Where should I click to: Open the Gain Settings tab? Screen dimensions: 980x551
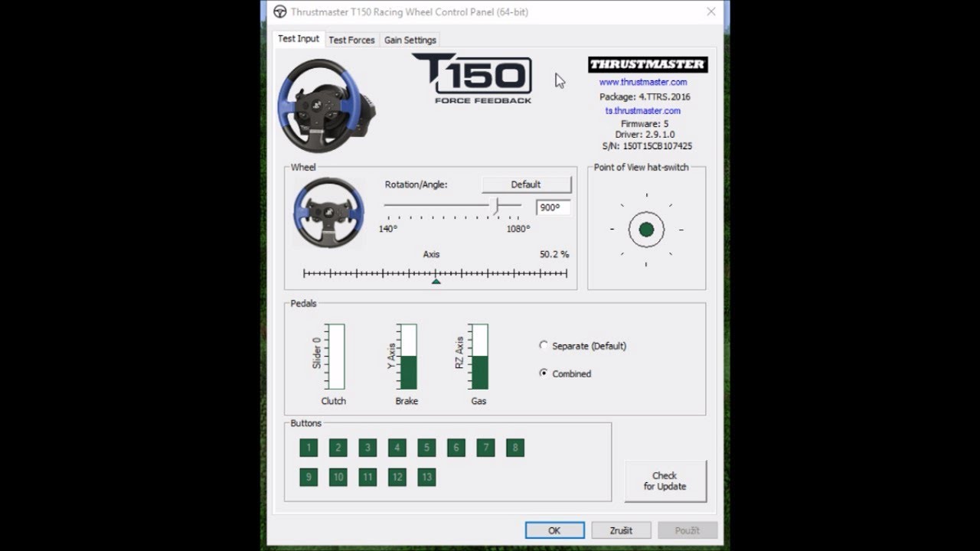tap(410, 40)
